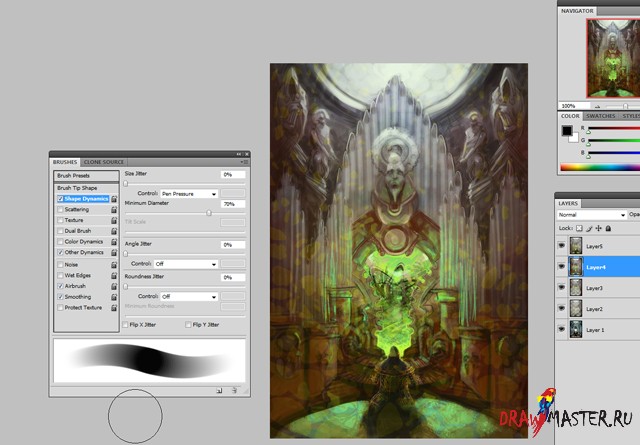Hide Layer5 using its eye icon
This screenshot has width=640, height=445.
coord(562,246)
